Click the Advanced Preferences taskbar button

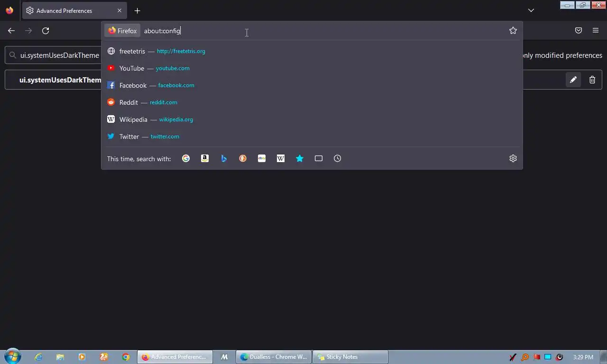pos(175,357)
